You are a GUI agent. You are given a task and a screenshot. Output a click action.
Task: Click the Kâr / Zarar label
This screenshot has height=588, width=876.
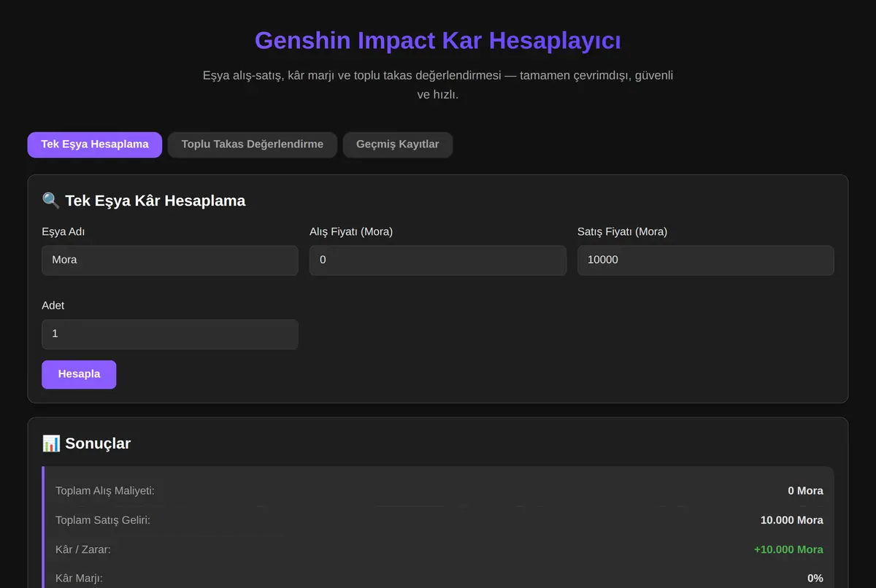83,549
